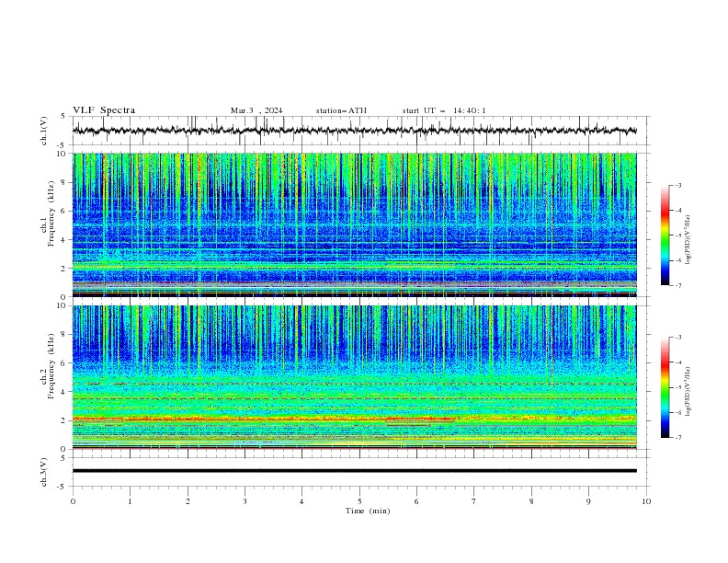
Task: Click the "-7" tick on ch.1 colorbar
Action: (678, 285)
